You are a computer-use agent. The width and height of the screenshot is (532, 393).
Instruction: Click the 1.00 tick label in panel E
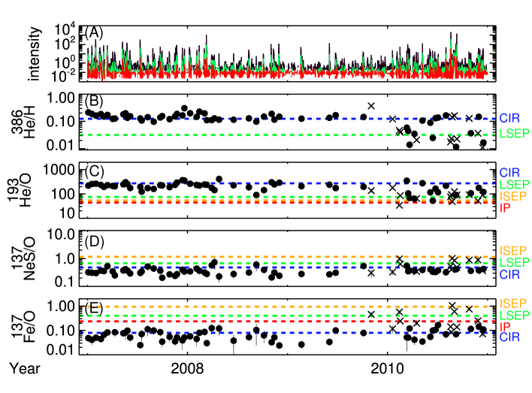tap(60, 306)
